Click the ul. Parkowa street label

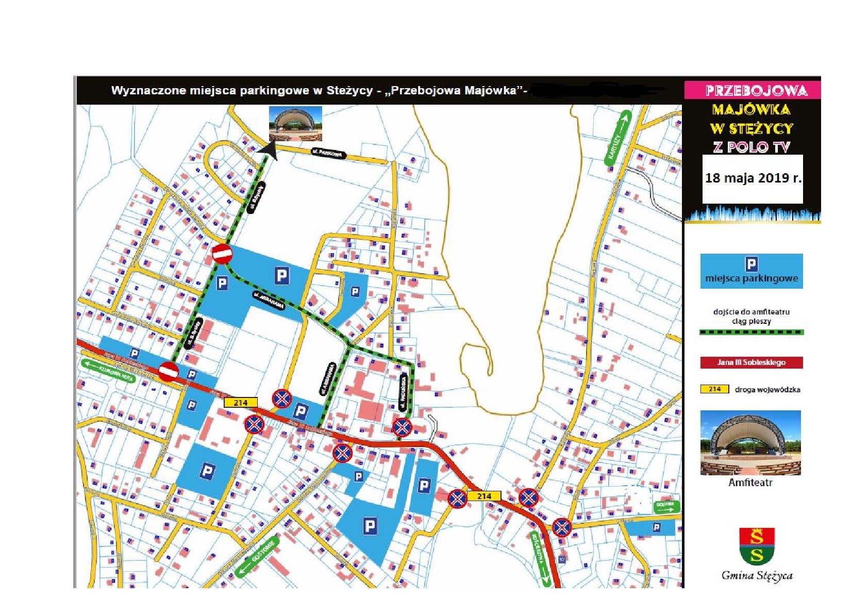tap(328, 153)
